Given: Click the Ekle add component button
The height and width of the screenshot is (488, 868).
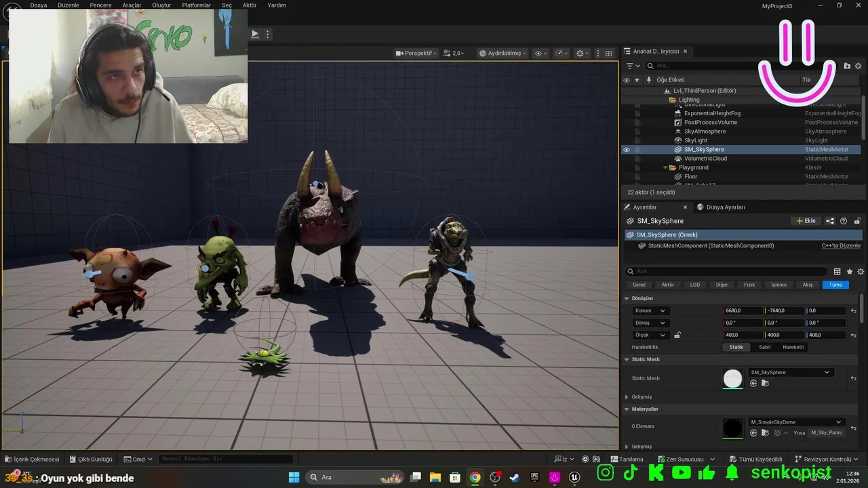Looking at the screenshot, I should [806, 221].
